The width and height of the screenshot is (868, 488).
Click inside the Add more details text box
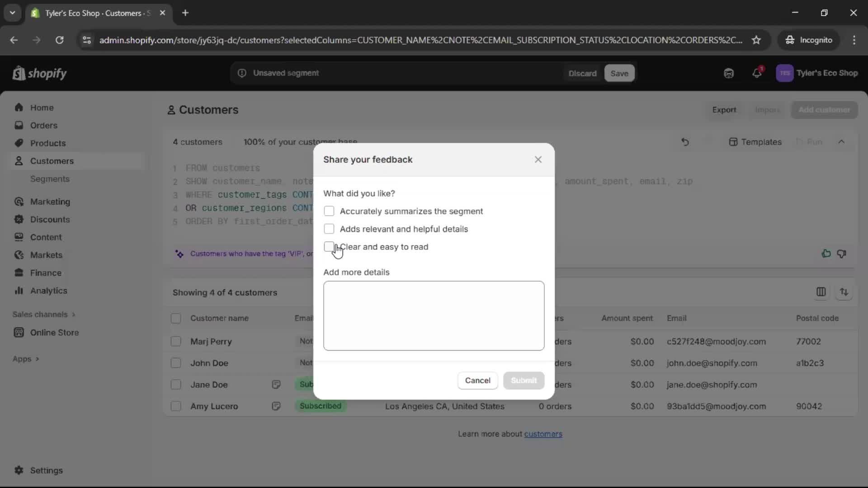coord(433,315)
